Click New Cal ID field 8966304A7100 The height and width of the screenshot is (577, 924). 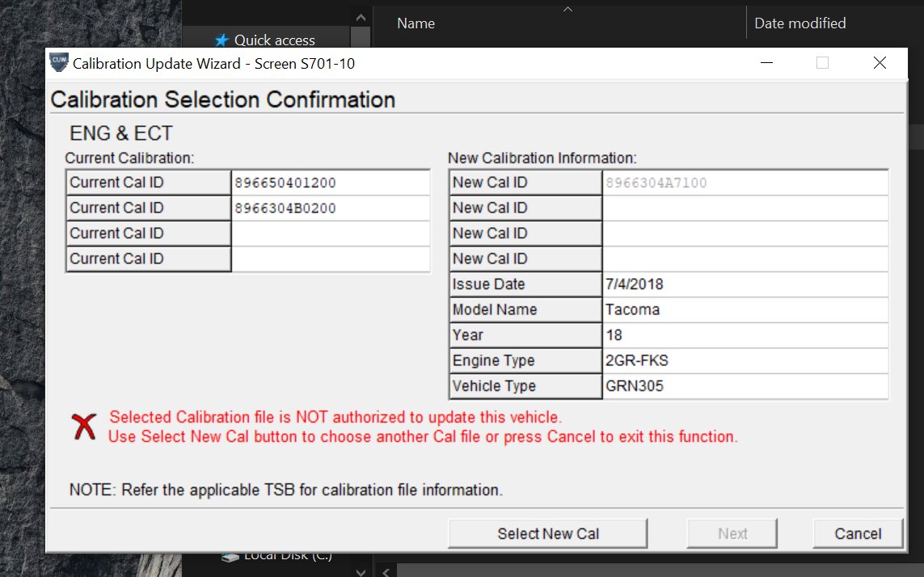[745, 183]
